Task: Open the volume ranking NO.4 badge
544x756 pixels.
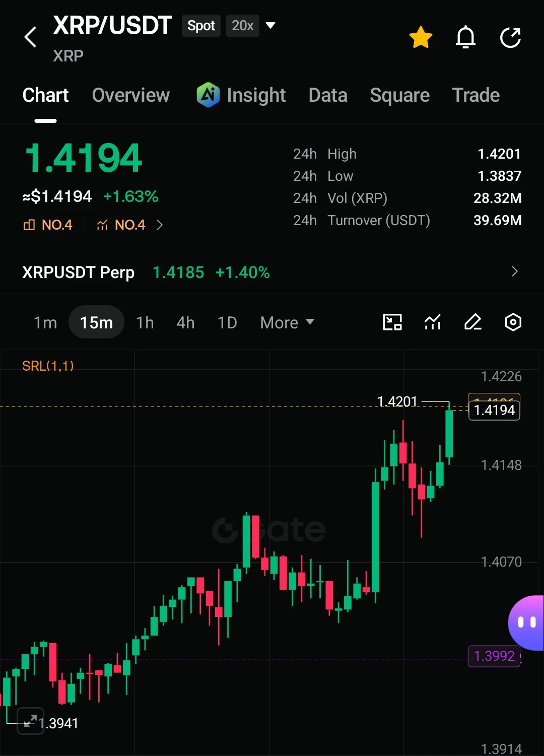Action: pyautogui.click(x=48, y=225)
